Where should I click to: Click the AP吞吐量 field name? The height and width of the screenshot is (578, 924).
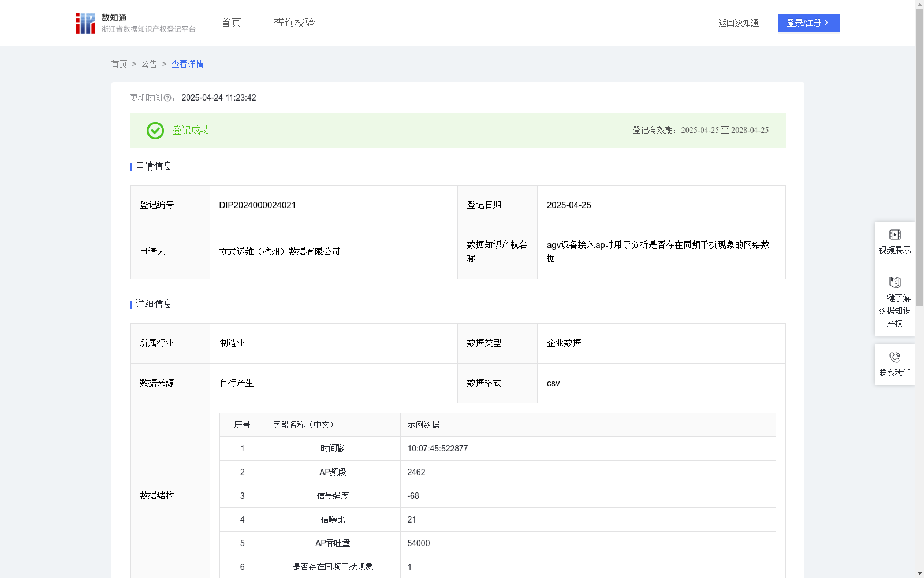(x=333, y=543)
